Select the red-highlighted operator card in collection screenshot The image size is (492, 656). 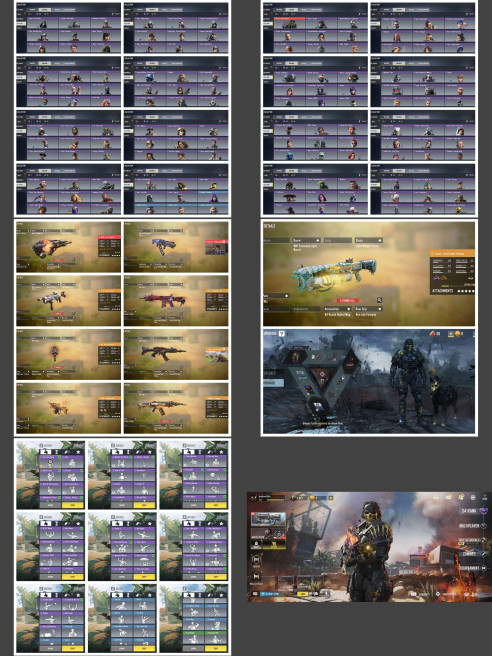[x=290, y=24]
